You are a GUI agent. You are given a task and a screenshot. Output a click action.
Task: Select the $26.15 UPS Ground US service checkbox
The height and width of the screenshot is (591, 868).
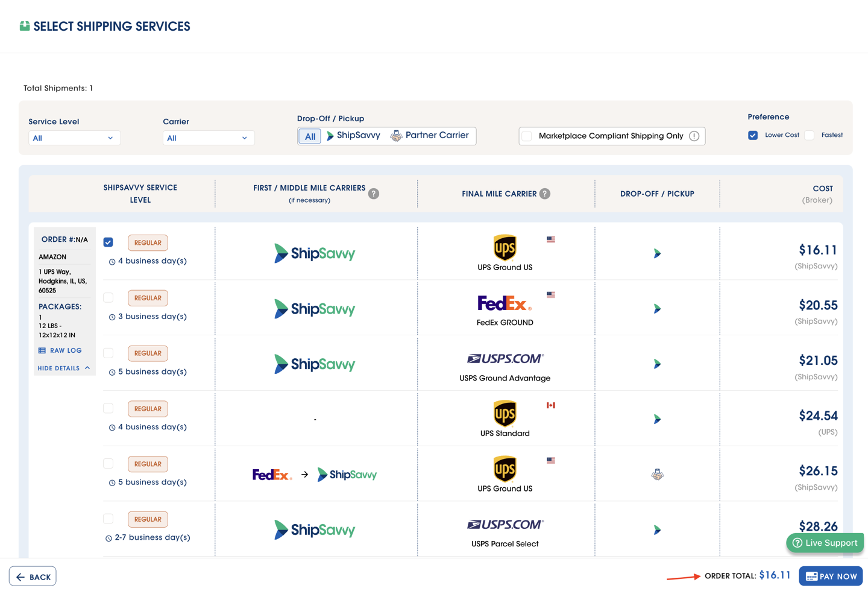[x=108, y=463]
